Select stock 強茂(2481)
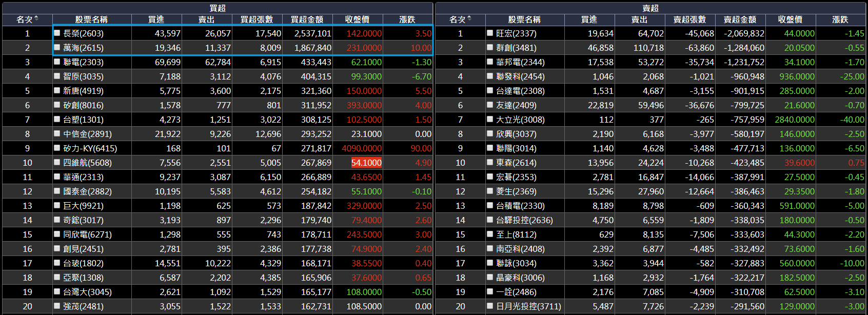 tap(83, 306)
